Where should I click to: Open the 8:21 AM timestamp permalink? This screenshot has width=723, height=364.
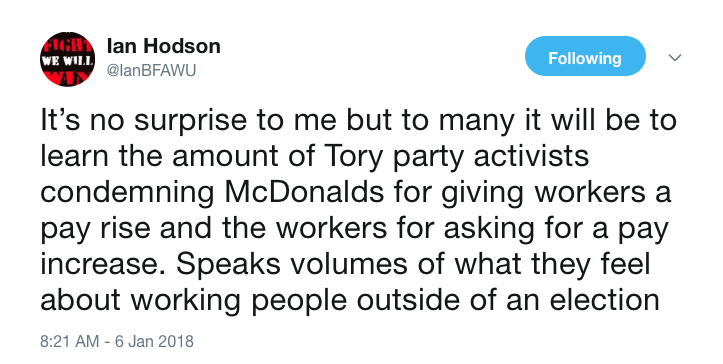click(x=70, y=341)
